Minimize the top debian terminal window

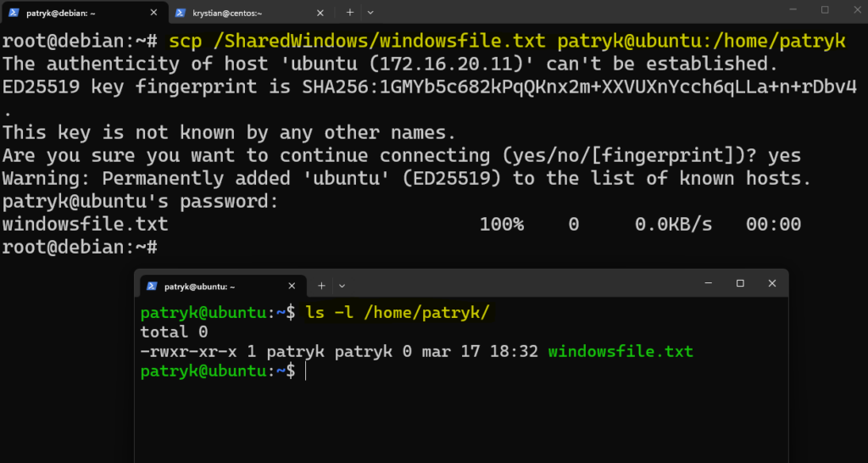pos(792,9)
